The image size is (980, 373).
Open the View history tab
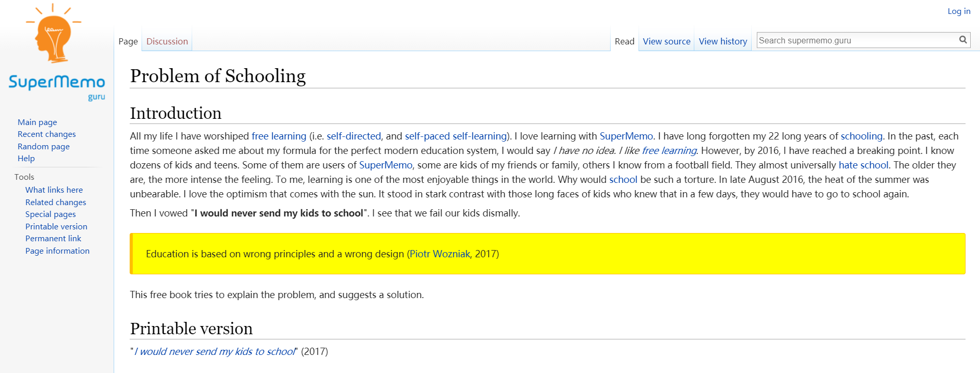[723, 41]
